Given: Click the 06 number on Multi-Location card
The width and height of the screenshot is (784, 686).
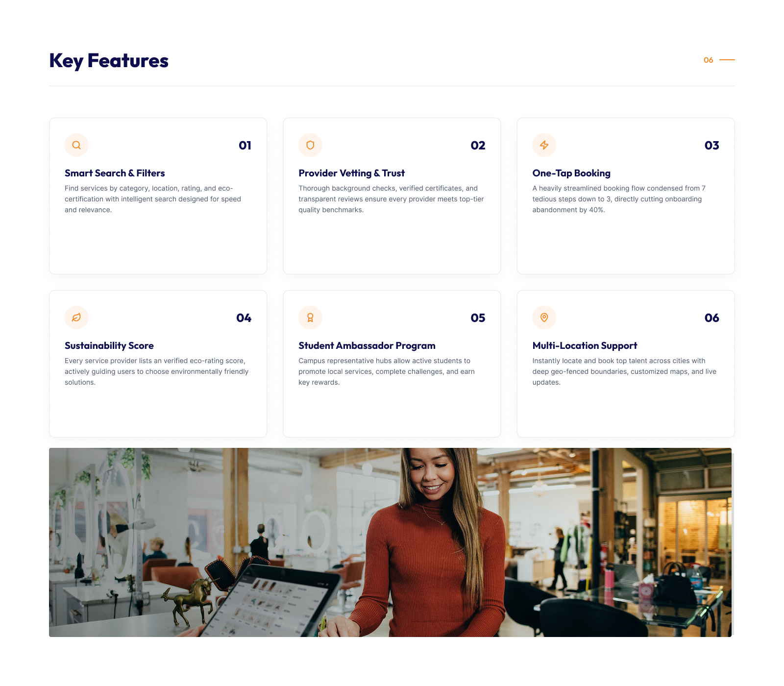Looking at the screenshot, I should pos(712,318).
